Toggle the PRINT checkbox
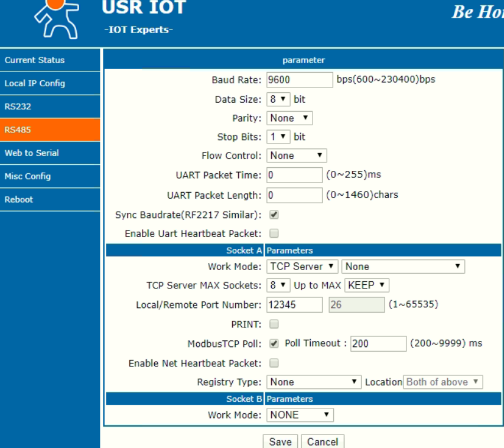Image resolution: width=504 pixels, height=448 pixels. (274, 324)
